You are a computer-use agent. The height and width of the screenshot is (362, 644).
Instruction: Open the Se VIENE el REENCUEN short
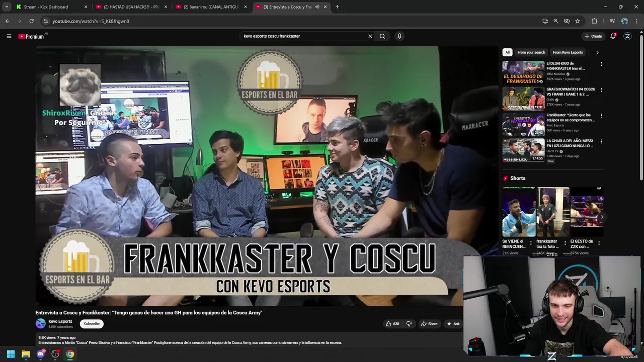(519, 212)
